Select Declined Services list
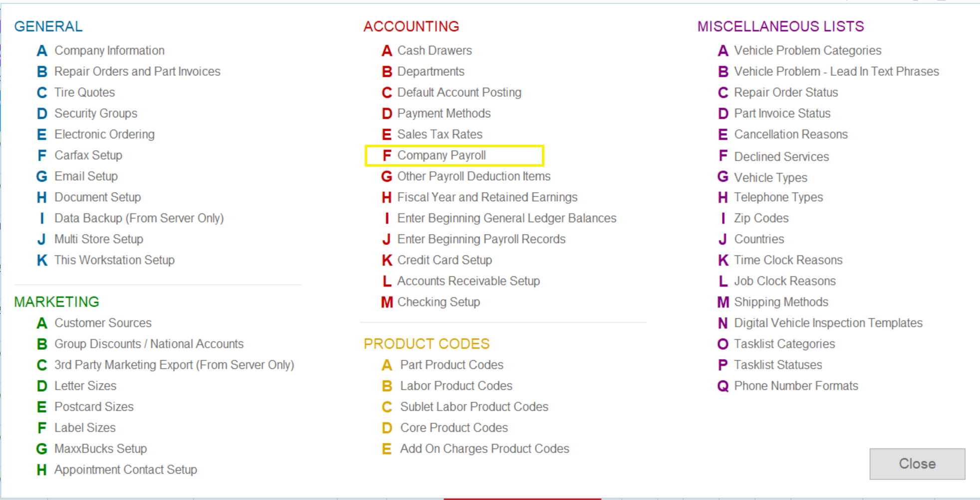 pyautogui.click(x=781, y=157)
